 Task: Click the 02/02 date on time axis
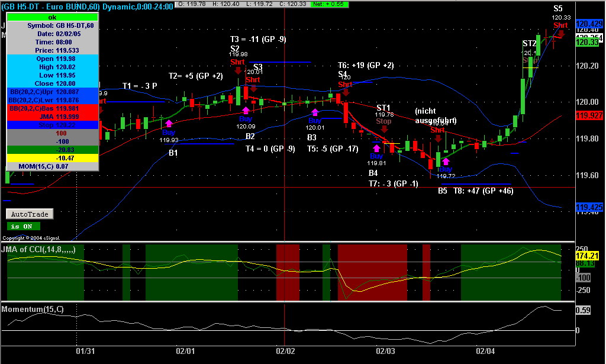(285, 351)
